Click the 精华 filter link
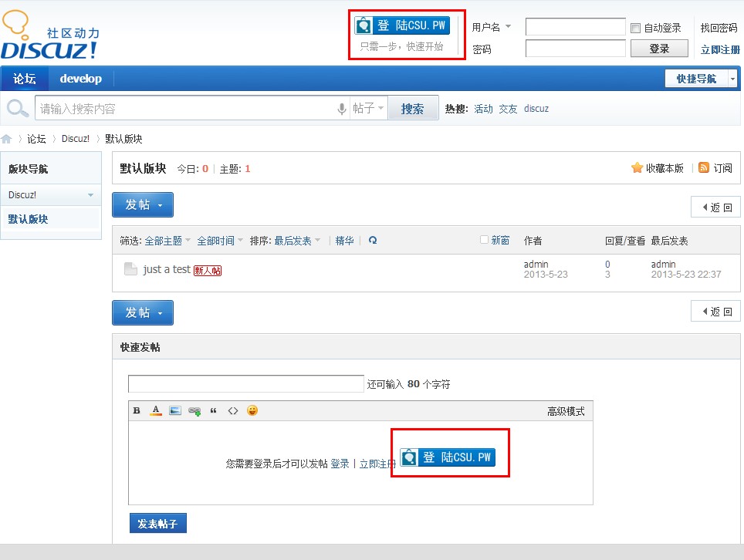 (x=344, y=241)
